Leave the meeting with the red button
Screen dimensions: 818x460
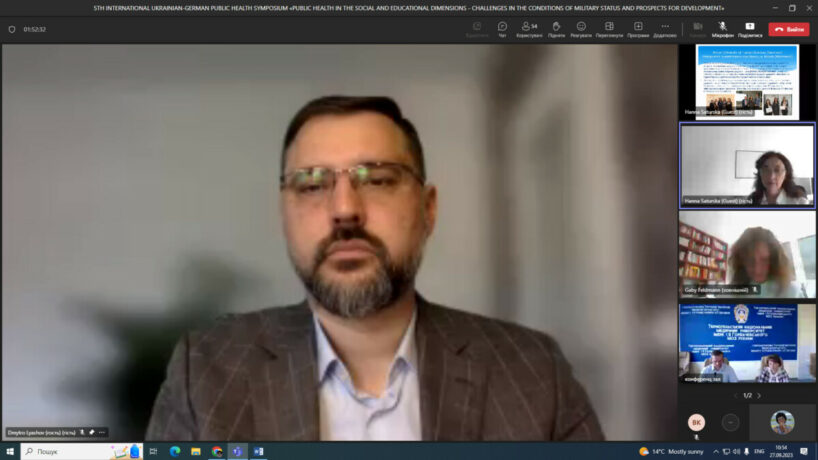789,29
